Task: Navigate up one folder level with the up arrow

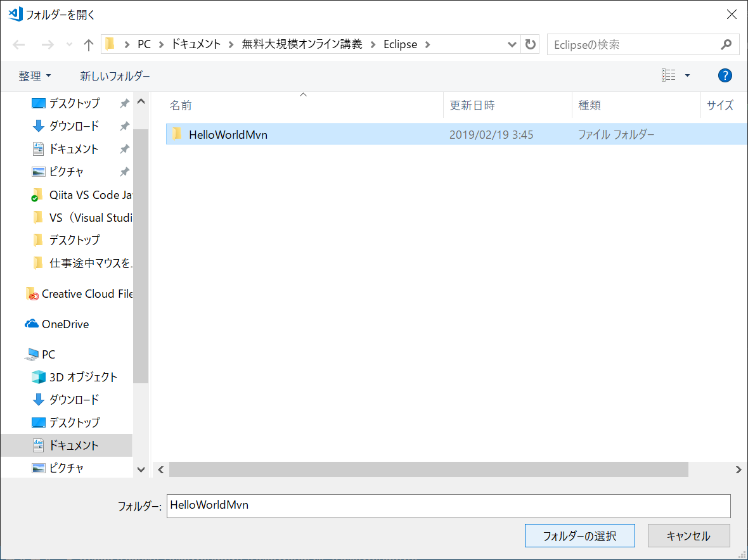Action: click(88, 44)
